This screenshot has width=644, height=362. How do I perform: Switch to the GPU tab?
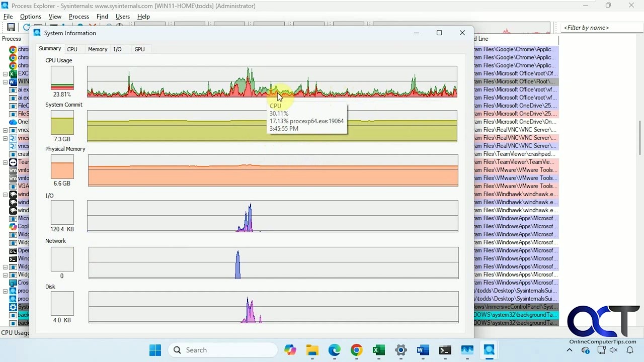point(139,49)
